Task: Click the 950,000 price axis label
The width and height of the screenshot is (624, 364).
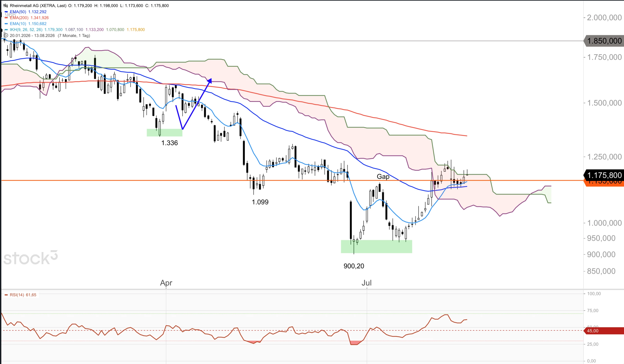Action: point(601,238)
